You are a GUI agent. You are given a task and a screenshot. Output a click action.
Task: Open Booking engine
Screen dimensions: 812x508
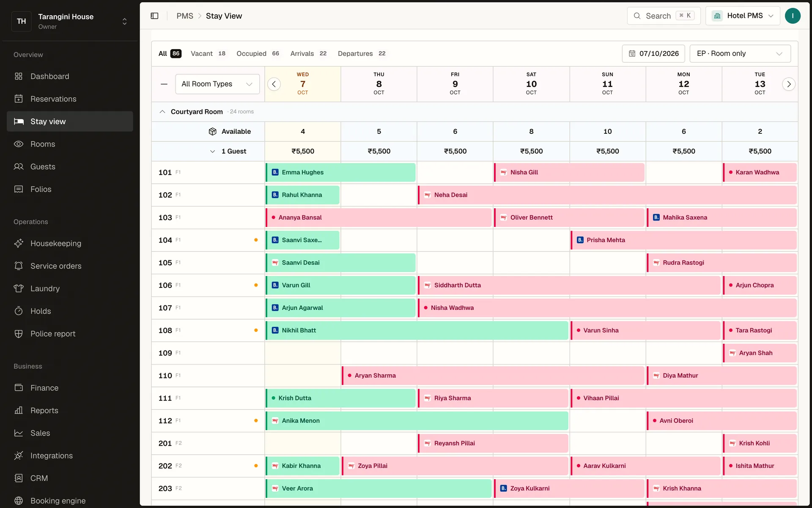(x=70, y=501)
